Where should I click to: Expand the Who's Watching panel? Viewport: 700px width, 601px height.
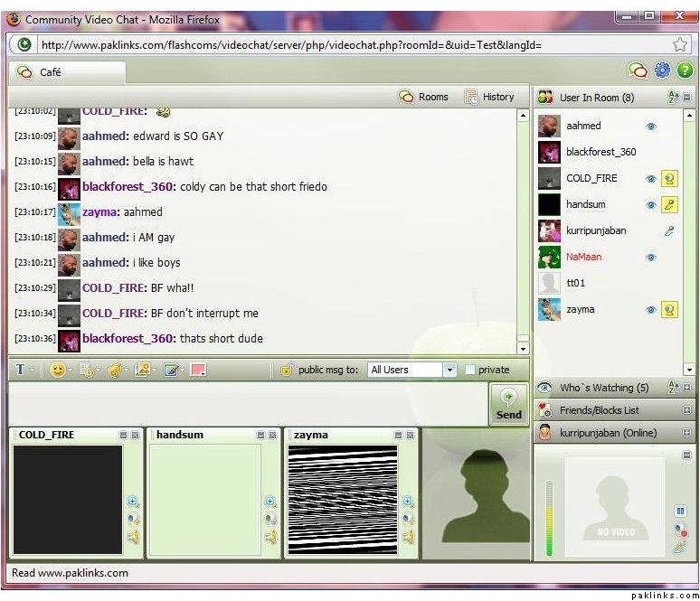click(687, 388)
